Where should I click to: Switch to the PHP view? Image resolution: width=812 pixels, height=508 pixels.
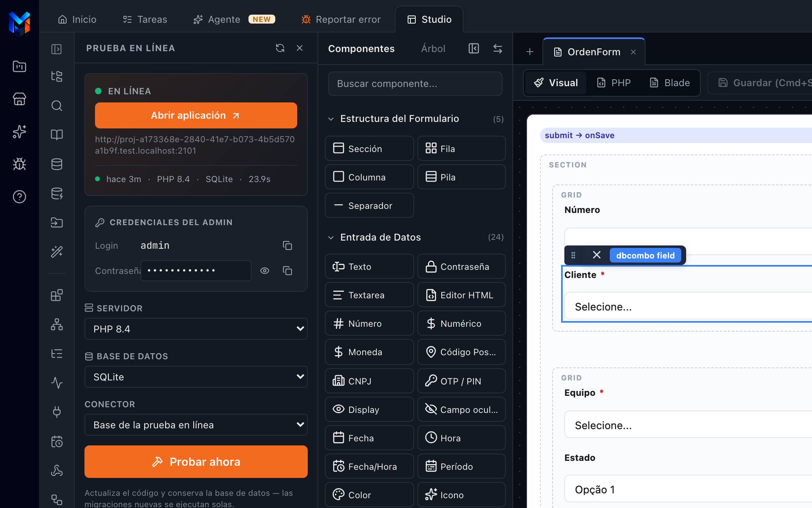[x=614, y=83]
